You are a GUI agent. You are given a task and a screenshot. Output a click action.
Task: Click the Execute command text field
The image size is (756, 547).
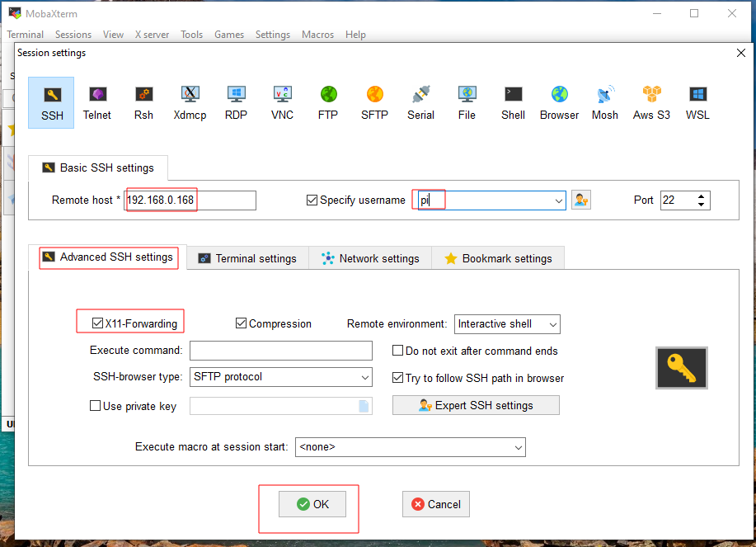tap(280, 351)
